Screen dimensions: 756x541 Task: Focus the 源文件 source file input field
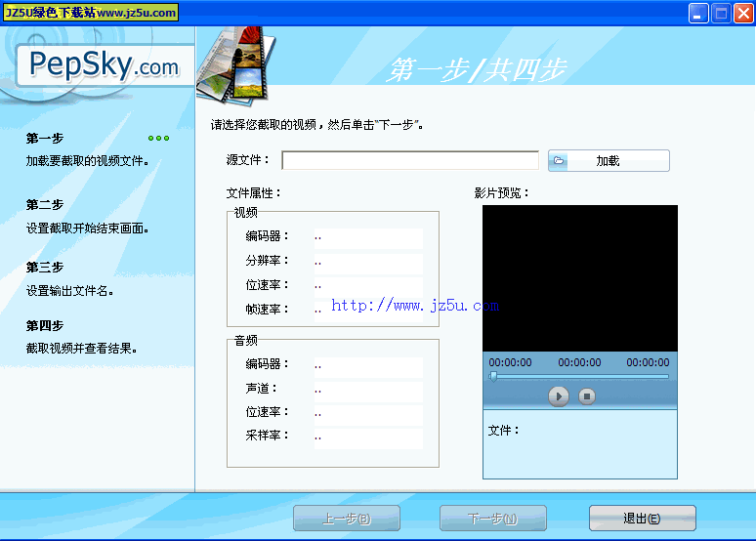410,160
